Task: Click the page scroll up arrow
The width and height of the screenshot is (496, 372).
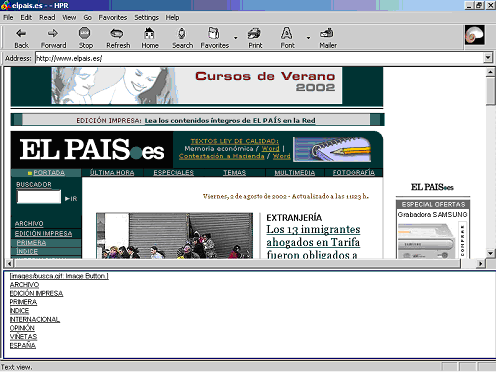Action: click(x=490, y=72)
